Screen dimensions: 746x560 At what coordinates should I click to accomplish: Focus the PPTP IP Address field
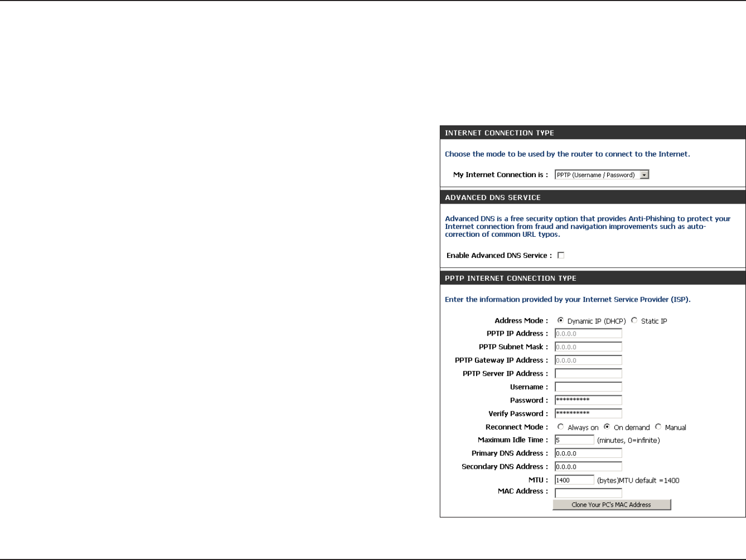tap(589, 334)
